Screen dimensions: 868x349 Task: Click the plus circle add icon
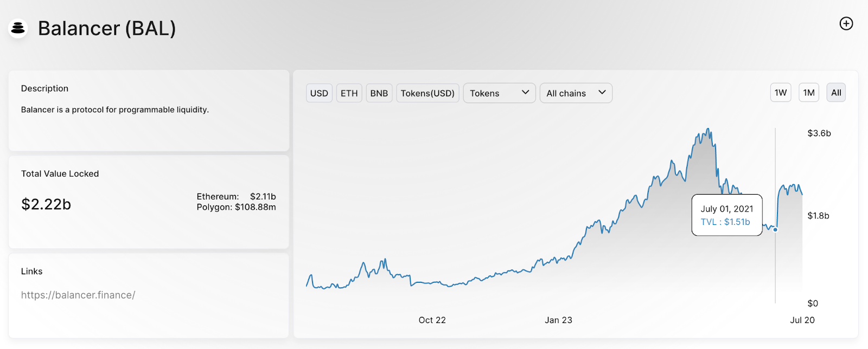846,23
